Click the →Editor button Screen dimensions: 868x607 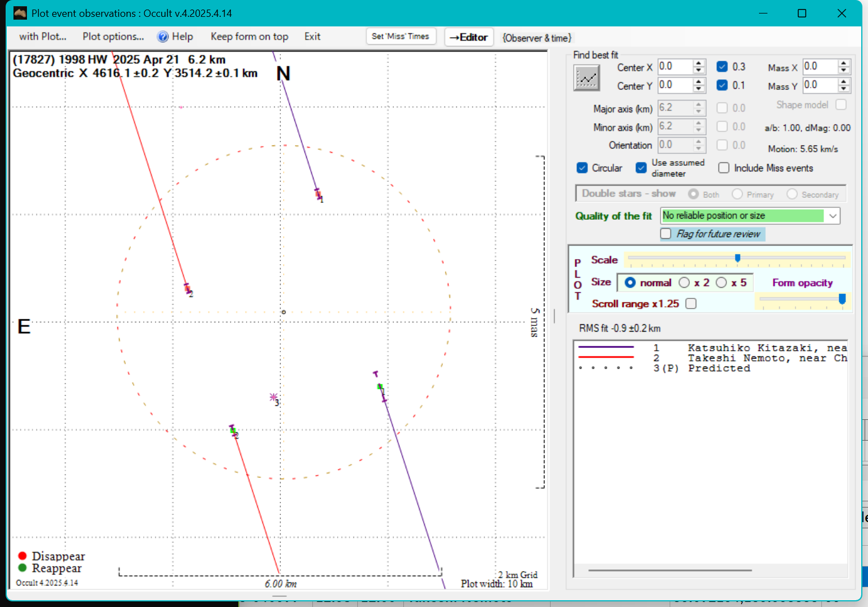click(469, 37)
